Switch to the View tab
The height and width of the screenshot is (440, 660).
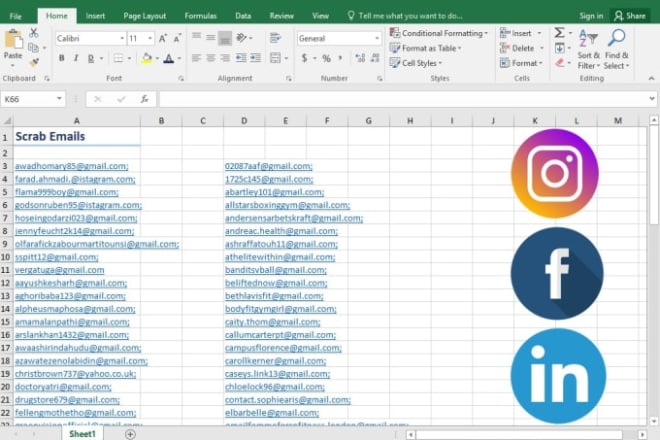[x=320, y=16]
